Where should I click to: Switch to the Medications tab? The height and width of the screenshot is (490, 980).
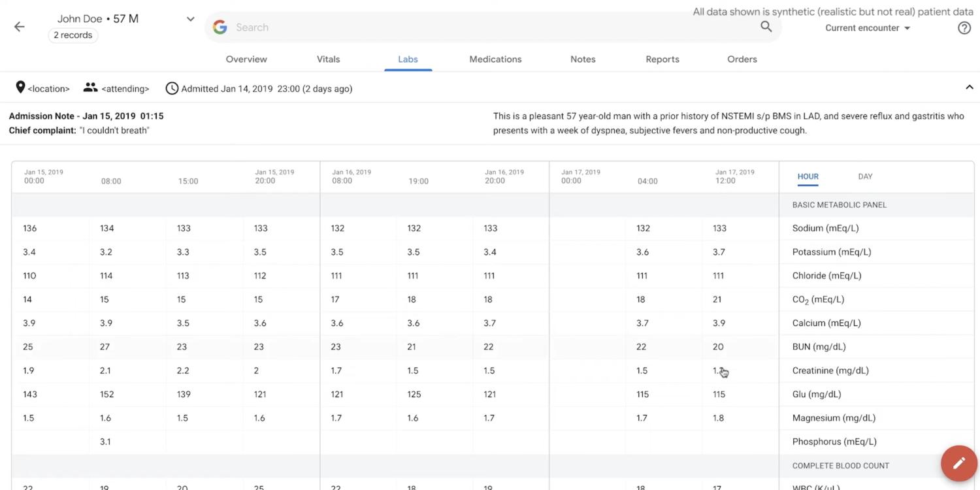point(495,59)
